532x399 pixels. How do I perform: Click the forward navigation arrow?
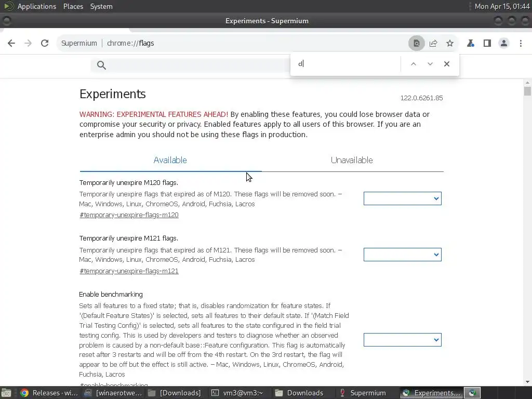tap(28, 43)
